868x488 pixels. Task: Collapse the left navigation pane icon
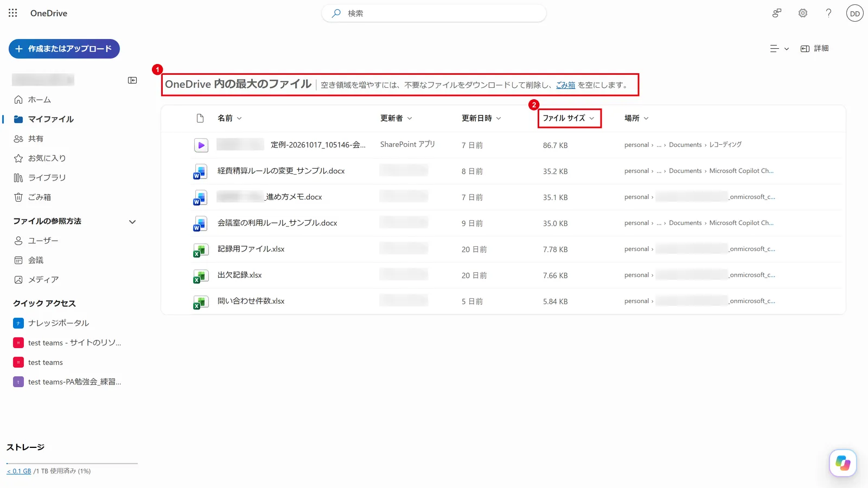click(x=132, y=80)
